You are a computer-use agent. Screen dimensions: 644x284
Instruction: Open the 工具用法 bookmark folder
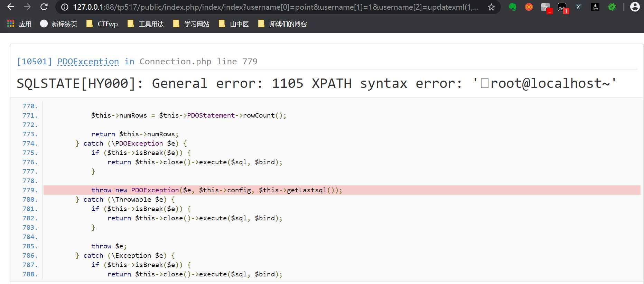pyautogui.click(x=146, y=24)
